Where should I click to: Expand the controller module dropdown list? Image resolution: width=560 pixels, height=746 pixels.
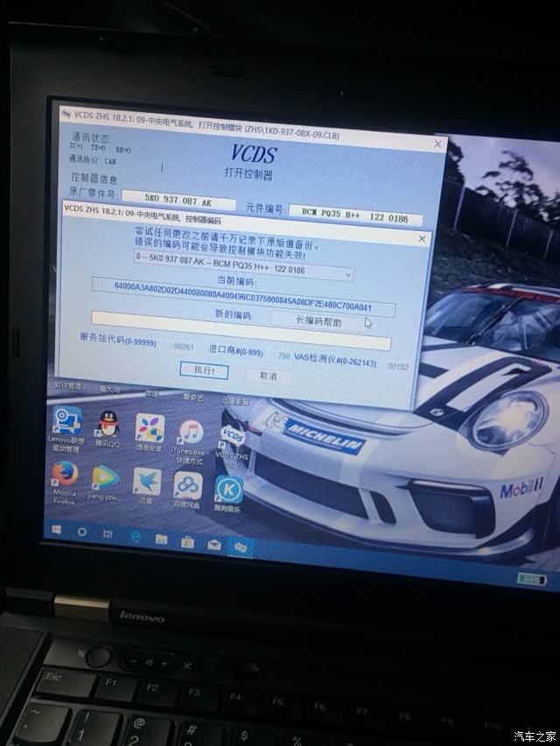click(x=348, y=275)
